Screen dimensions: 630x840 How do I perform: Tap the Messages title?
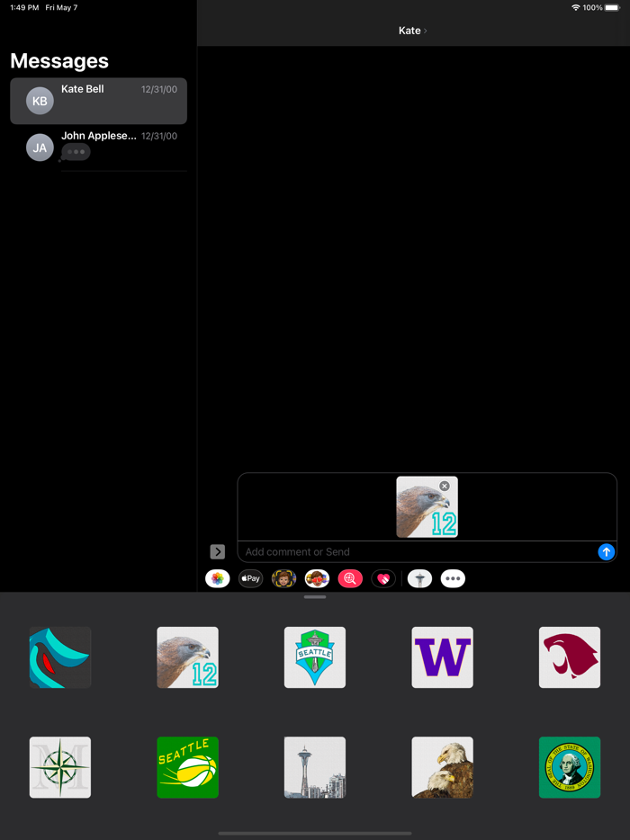click(59, 61)
